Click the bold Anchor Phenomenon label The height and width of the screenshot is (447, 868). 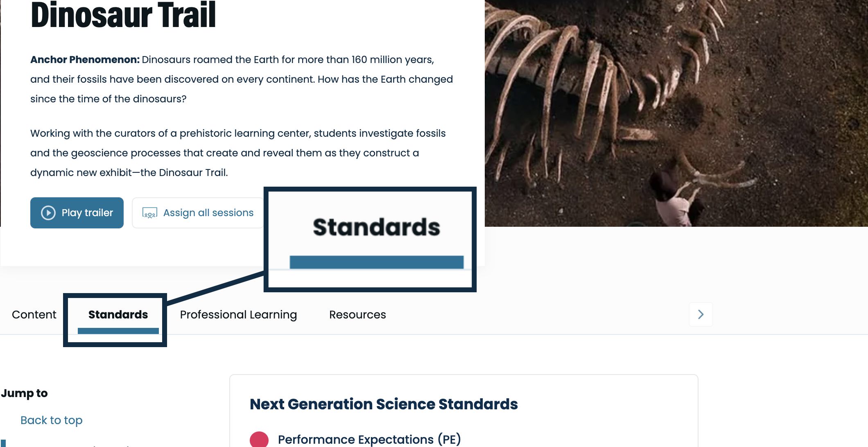click(85, 60)
